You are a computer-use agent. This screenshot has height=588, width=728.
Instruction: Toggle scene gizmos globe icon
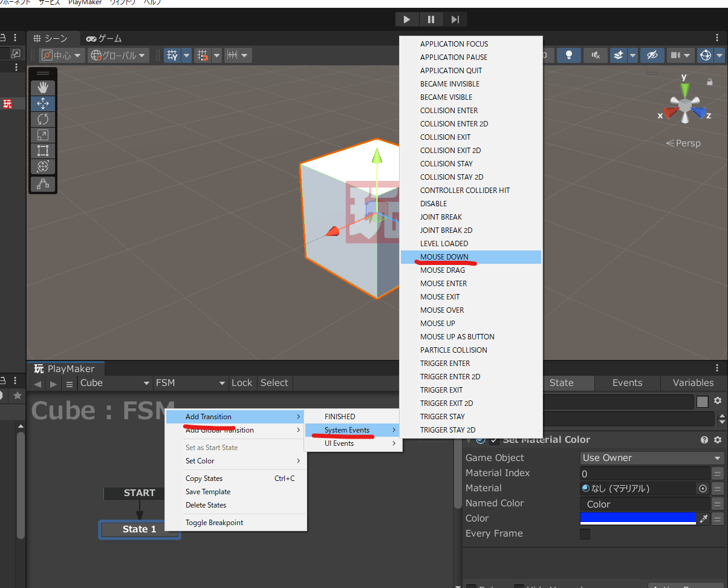coord(705,55)
